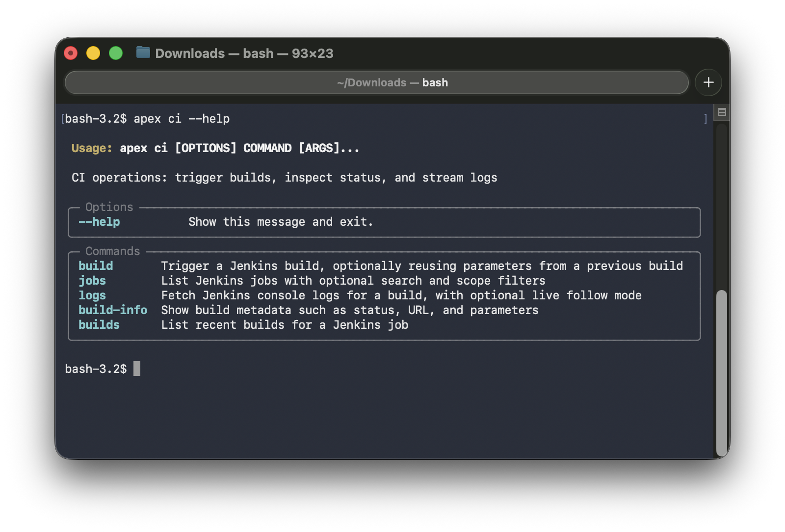
Task: Click the '--help' option text
Action: click(x=99, y=221)
